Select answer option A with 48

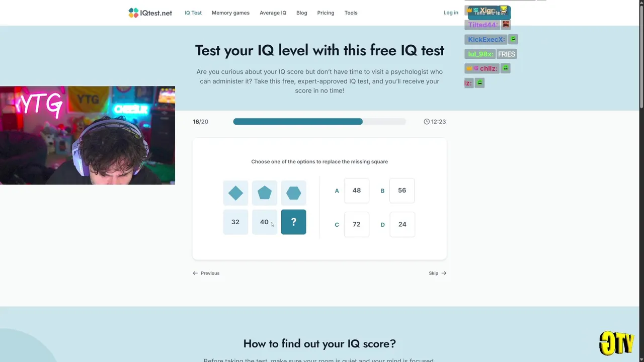(x=357, y=191)
